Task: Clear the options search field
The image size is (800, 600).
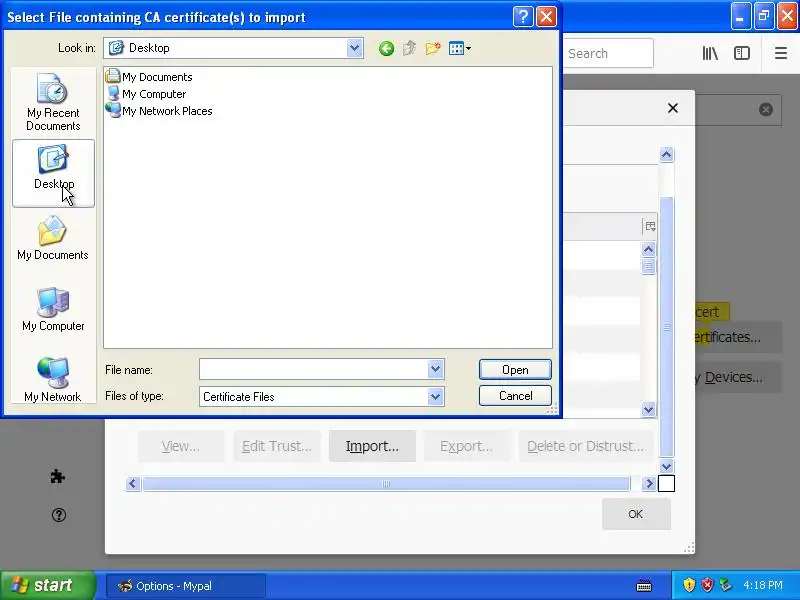Action: (x=765, y=109)
